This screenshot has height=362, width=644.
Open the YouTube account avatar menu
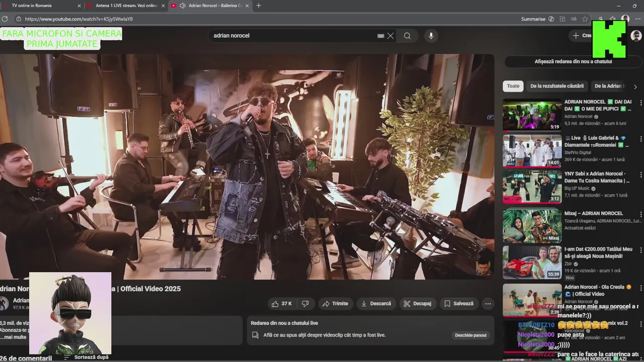[636, 36]
